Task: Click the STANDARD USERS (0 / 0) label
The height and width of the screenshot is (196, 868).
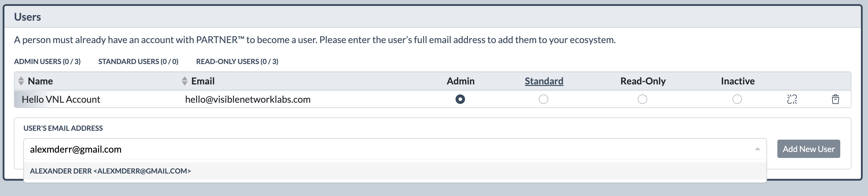Action: click(x=138, y=62)
